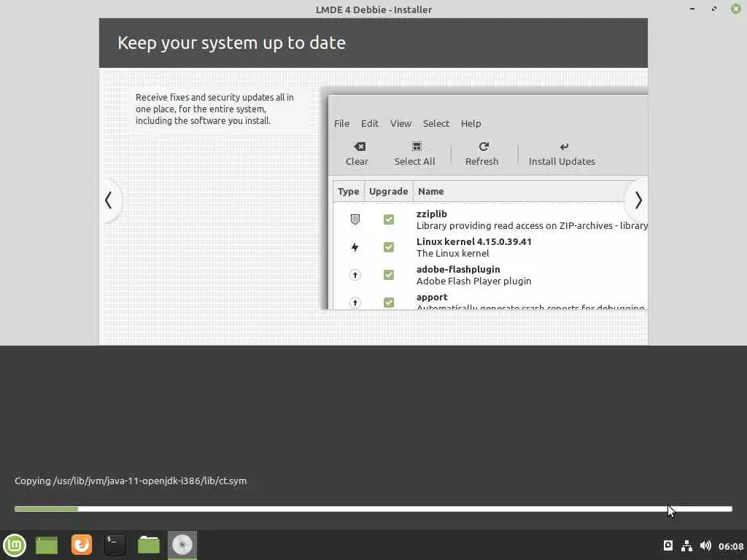
Task: Open the Terminal from the panel
Action: click(x=115, y=545)
